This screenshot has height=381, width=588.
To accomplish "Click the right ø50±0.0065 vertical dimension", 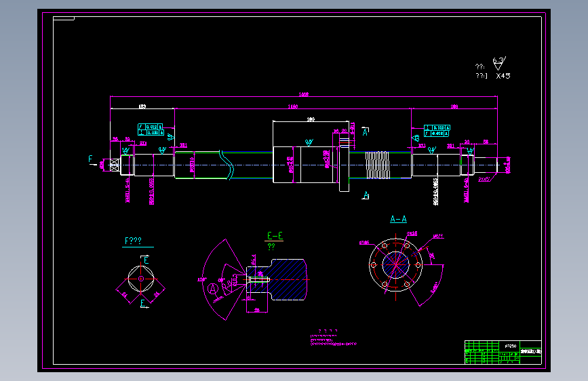I will click(435, 192).
